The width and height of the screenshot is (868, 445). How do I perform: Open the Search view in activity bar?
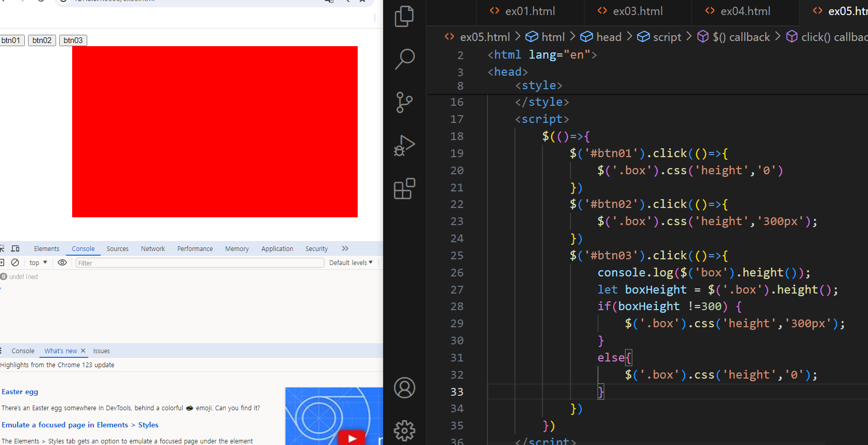tap(404, 59)
